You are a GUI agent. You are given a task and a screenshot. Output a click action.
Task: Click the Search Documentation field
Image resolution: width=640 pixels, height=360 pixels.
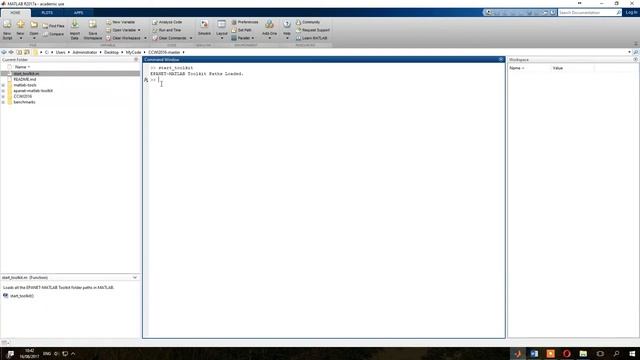590,13
